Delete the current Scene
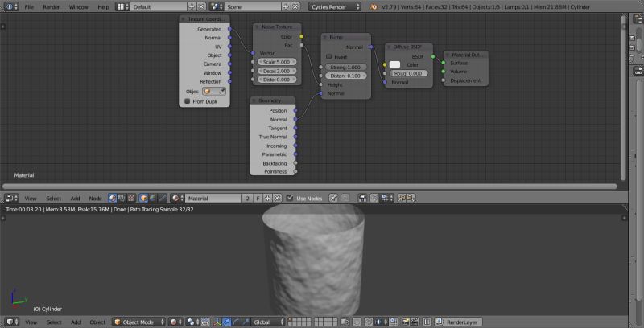The image size is (644, 328). point(295,7)
